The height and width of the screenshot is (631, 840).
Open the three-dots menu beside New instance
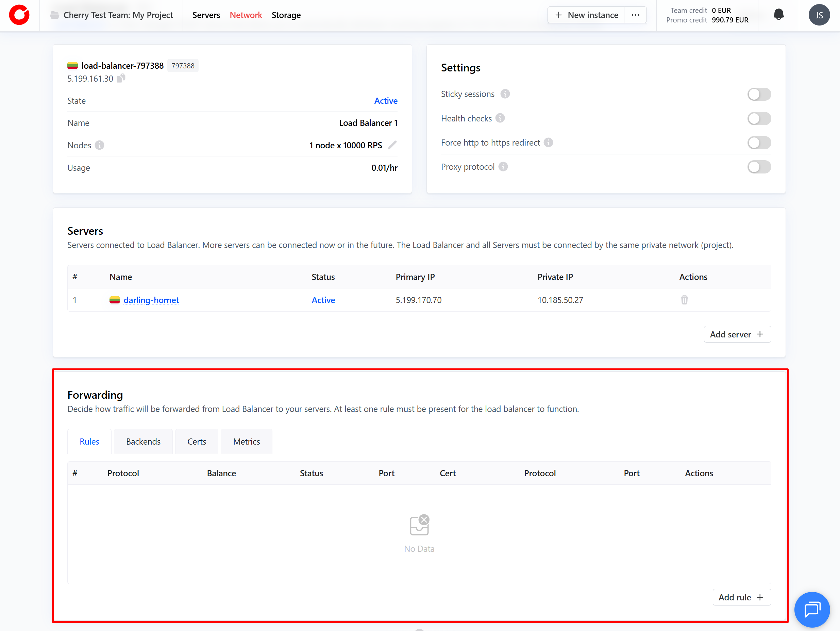[635, 15]
